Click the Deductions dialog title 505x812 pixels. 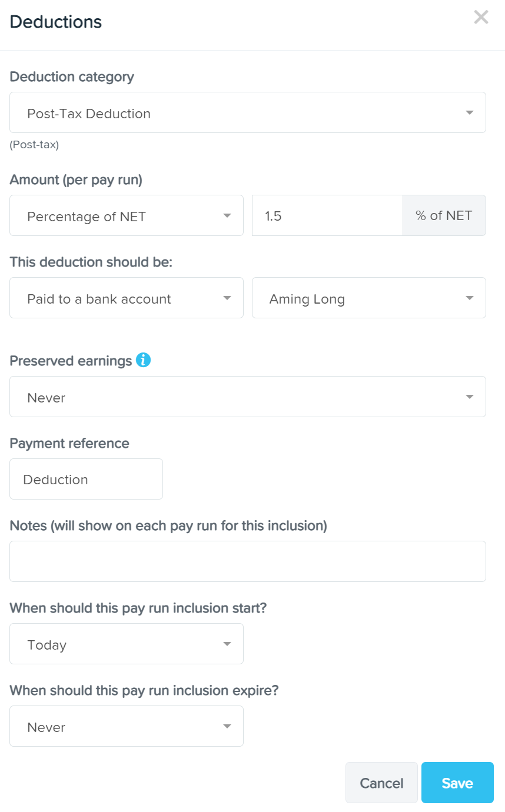[x=56, y=22]
